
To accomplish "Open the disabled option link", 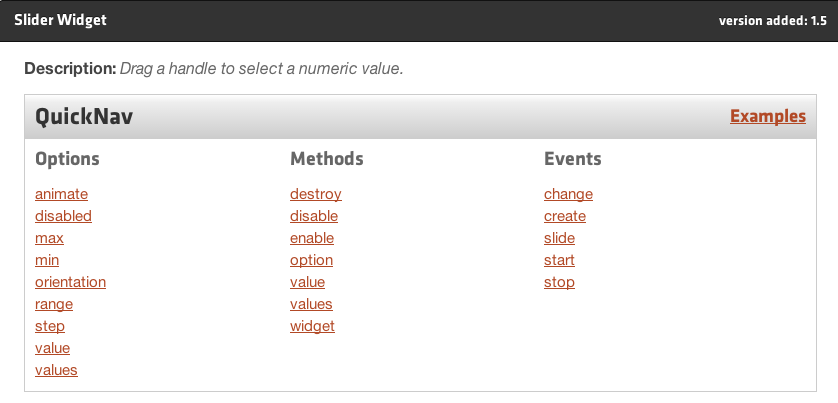I will pos(64,216).
